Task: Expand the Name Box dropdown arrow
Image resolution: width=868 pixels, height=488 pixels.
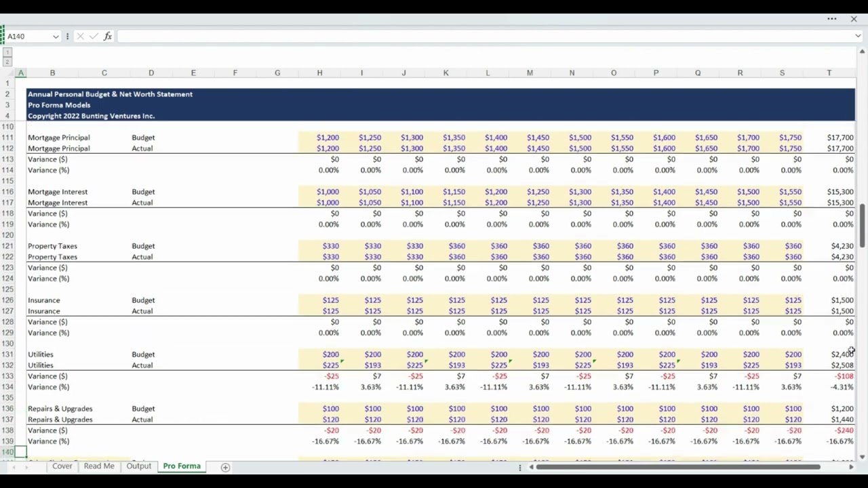Action: click(x=56, y=37)
